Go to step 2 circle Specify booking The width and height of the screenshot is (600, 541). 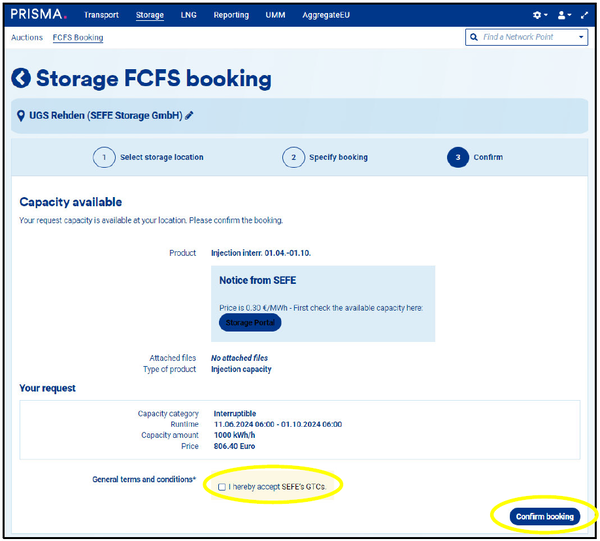pyautogui.click(x=292, y=157)
